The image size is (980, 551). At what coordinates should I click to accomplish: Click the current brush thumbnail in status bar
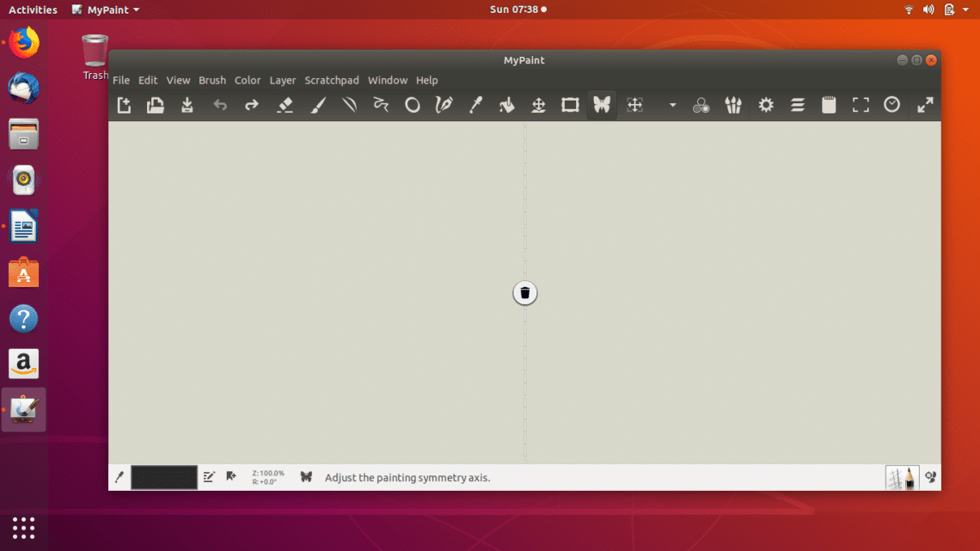click(901, 477)
